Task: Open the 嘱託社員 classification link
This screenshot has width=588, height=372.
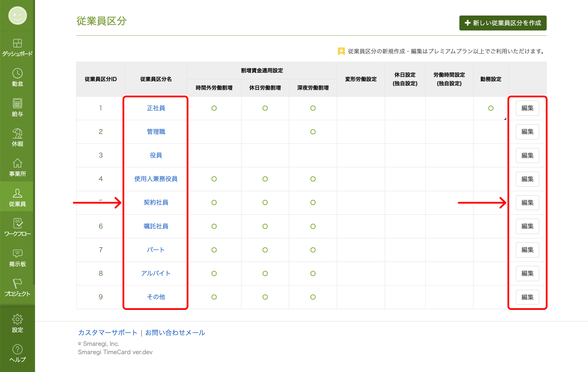Action: point(156,226)
